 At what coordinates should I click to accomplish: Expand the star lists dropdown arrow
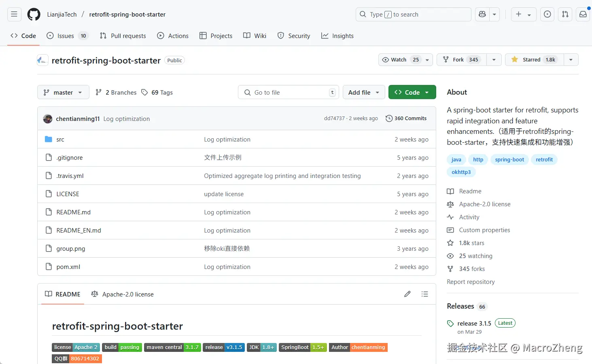pyautogui.click(x=571, y=59)
